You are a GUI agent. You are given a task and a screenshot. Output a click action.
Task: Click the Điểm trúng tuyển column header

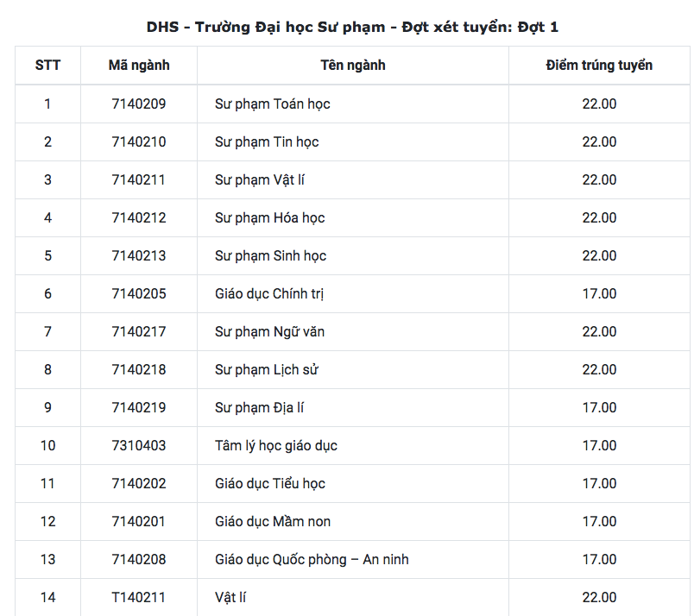pyautogui.click(x=599, y=66)
